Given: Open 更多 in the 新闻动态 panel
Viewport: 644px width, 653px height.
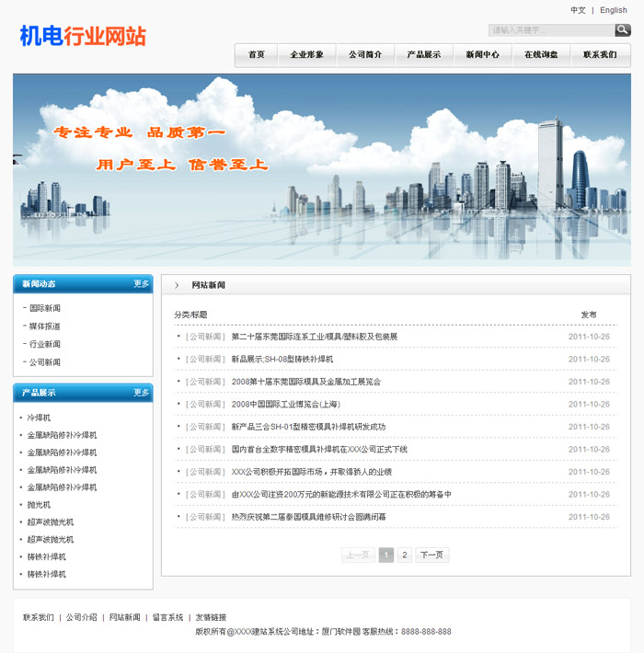Looking at the screenshot, I should pos(141,284).
